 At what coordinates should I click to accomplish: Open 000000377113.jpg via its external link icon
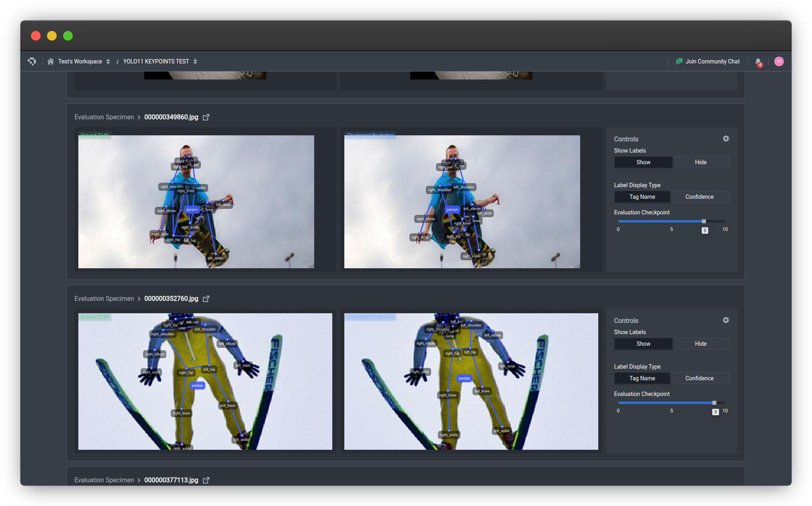tap(206, 480)
